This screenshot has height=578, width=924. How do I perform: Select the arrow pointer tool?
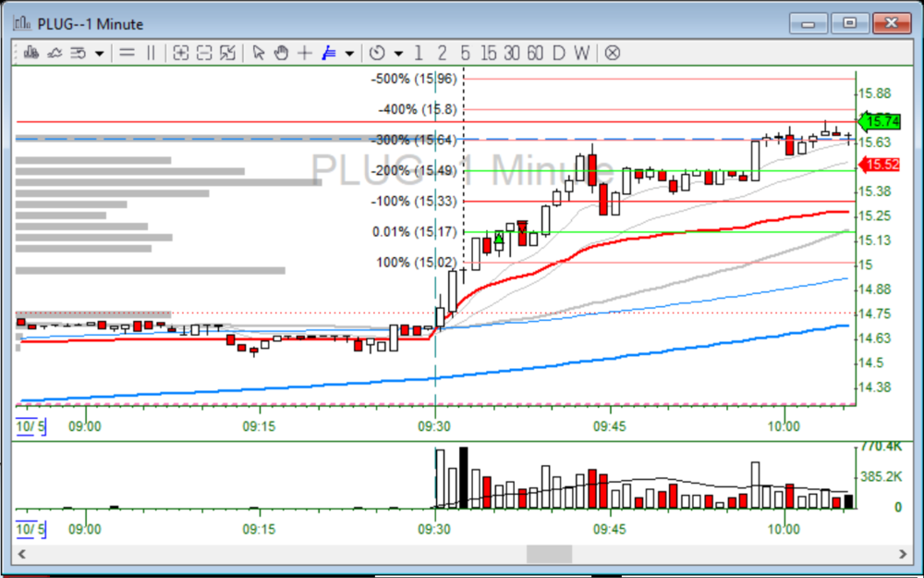(258, 53)
